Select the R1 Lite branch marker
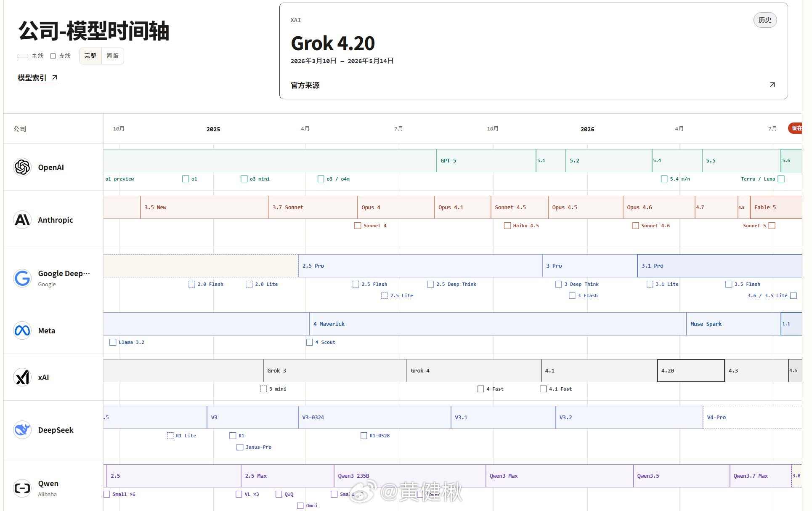Image resolution: width=812 pixels, height=511 pixels. coord(170,436)
